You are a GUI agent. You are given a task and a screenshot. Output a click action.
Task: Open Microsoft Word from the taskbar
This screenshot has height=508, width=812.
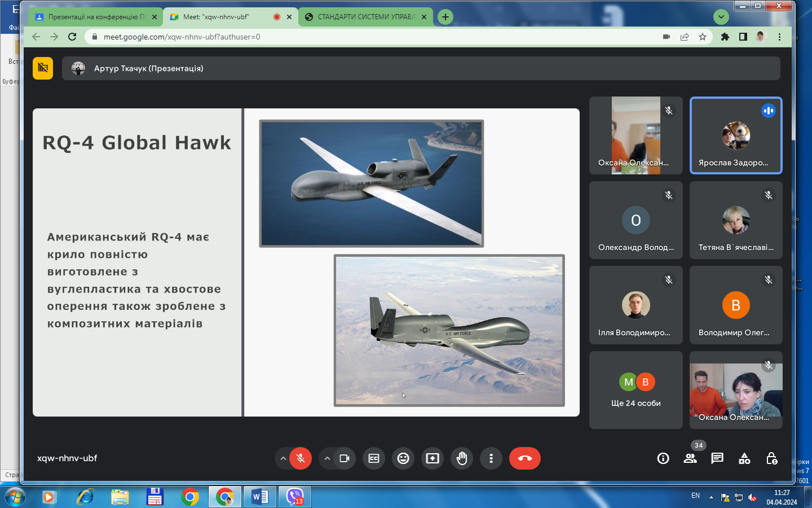point(260,497)
